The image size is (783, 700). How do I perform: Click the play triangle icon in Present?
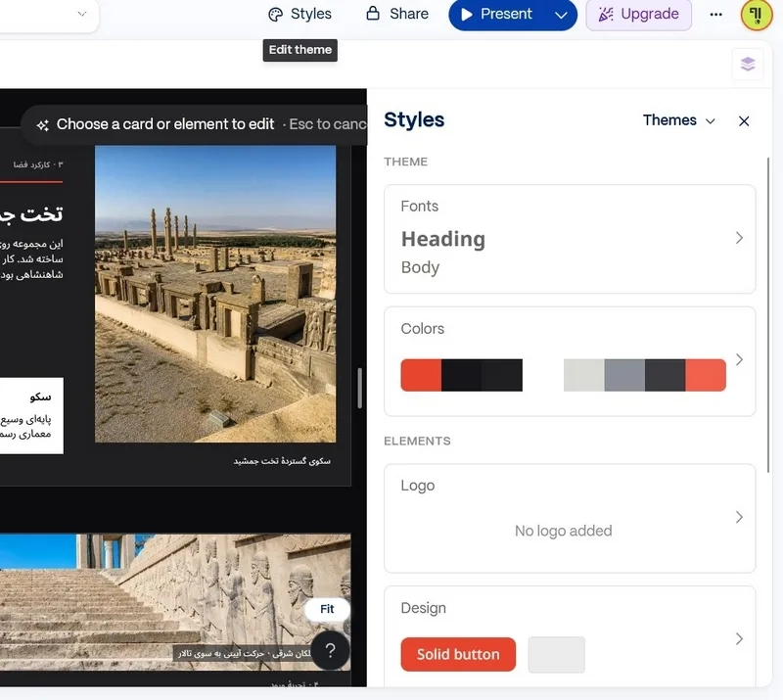pyautogui.click(x=467, y=14)
